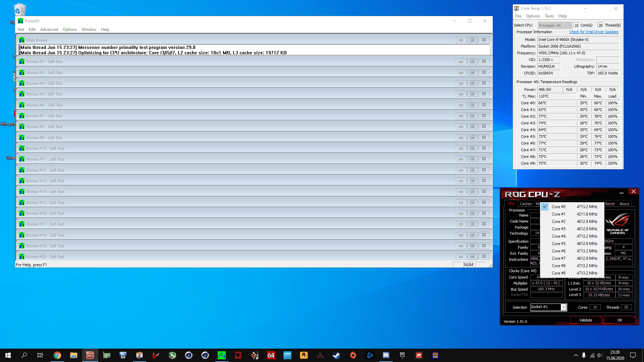Click the Validate button in CPU-Z
Image resolution: width=644 pixels, height=362 pixels.
click(586, 320)
